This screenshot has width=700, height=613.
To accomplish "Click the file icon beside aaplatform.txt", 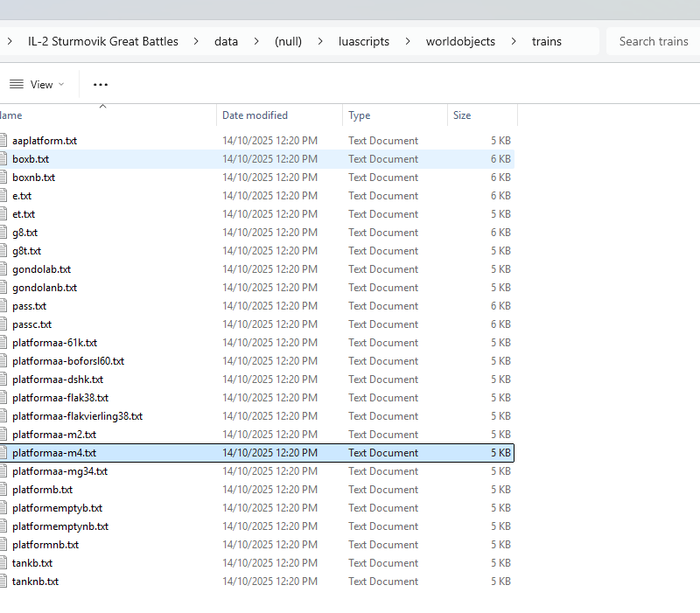I will click(3, 141).
